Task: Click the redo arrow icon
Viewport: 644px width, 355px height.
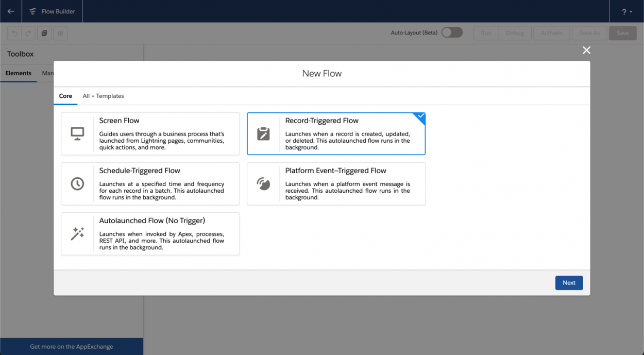Action: coord(28,33)
